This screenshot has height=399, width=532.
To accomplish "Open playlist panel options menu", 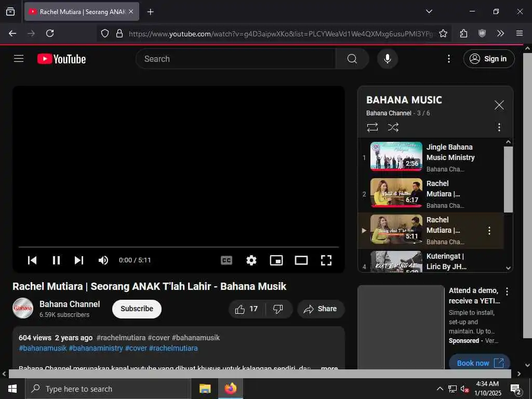I will (499, 127).
